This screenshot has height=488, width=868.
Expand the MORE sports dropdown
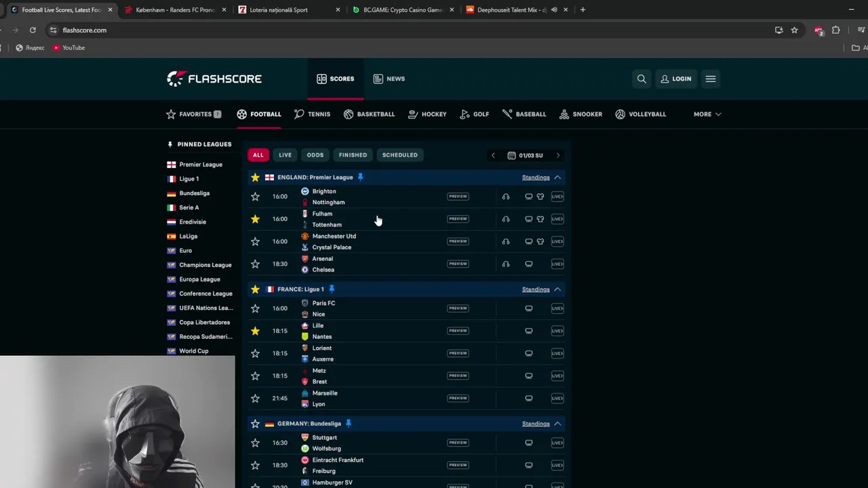click(x=707, y=114)
